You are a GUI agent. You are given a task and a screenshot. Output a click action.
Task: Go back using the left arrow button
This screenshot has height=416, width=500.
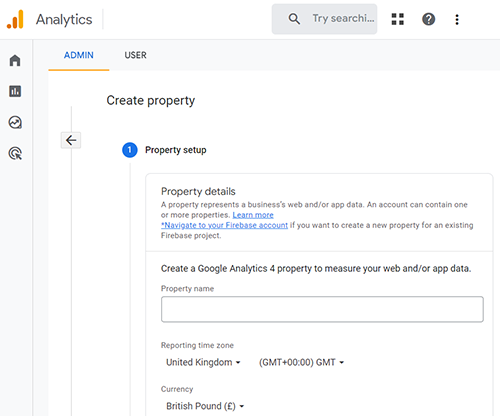click(71, 140)
